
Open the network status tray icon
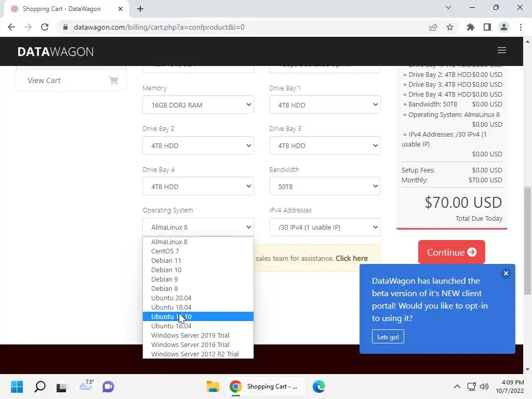[471, 387]
